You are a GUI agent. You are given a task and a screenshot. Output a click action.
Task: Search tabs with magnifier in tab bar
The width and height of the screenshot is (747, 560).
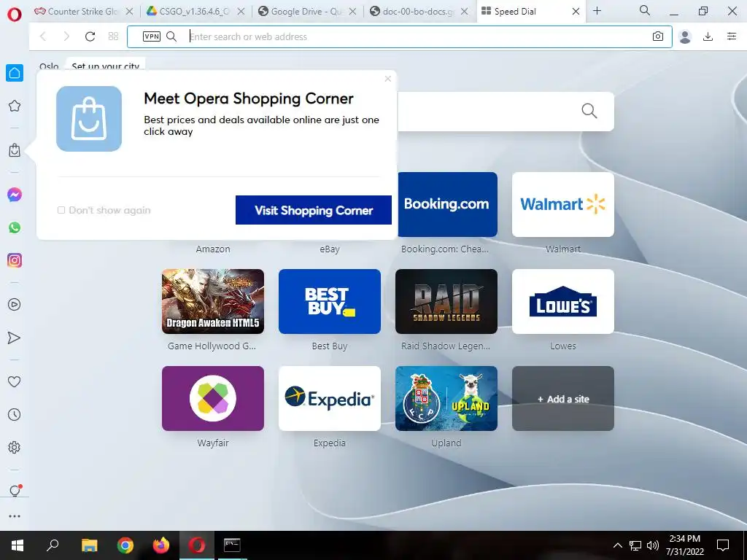tap(645, 10)
